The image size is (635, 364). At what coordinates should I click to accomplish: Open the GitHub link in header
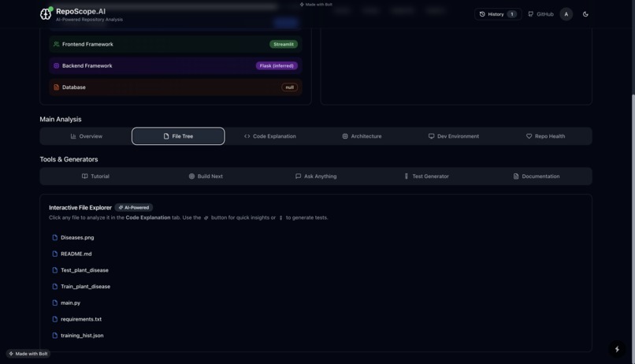pos(540,14)
